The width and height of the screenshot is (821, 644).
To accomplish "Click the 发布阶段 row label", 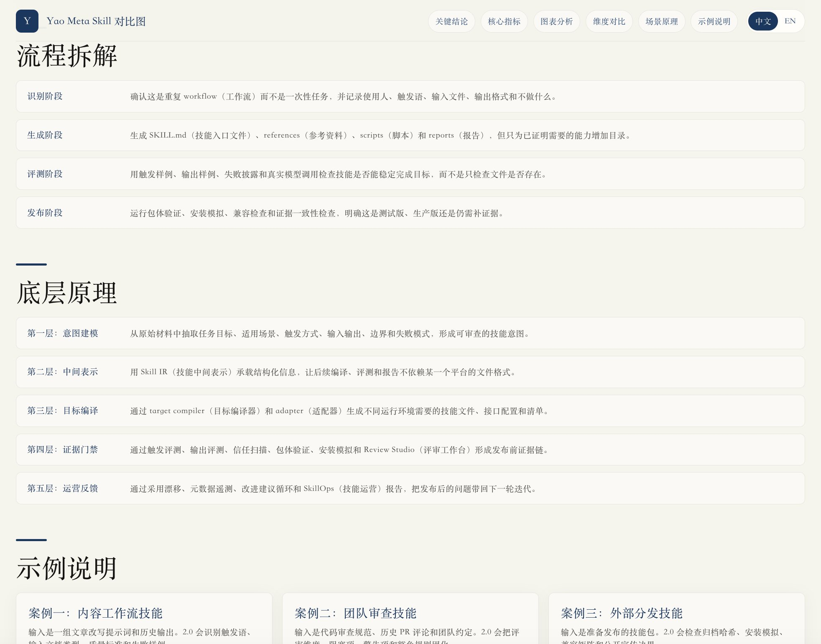I will point(45,213).
